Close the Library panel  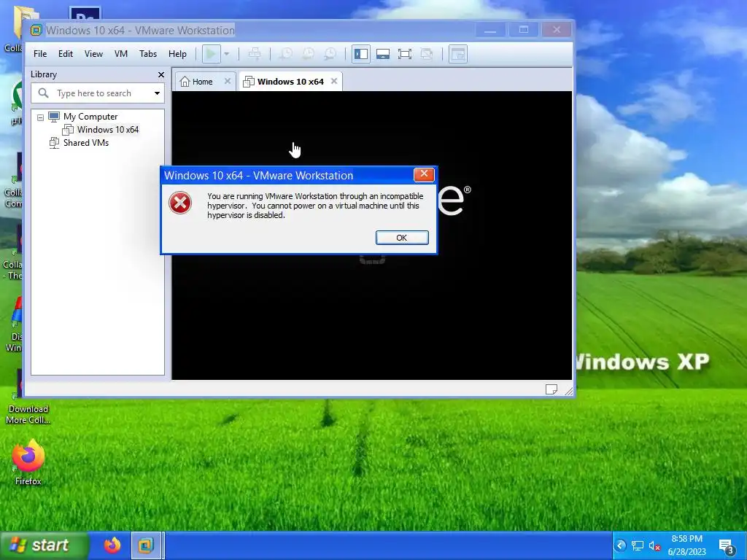(x=161, y=75)
